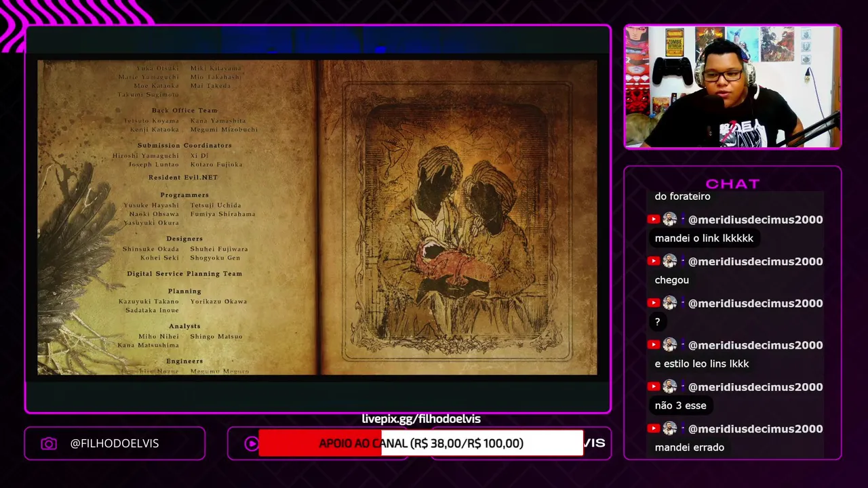Click the name 'Yusuke Hayashi' in credits
This screenshot has width=868, height=488.
151,205
